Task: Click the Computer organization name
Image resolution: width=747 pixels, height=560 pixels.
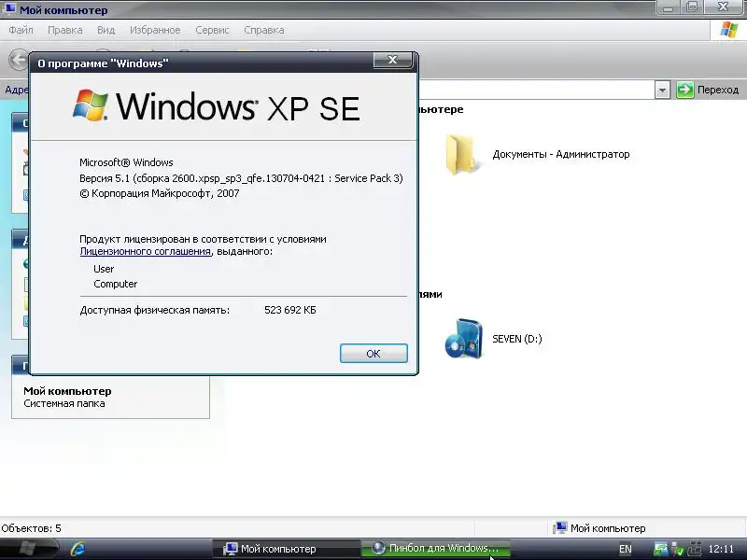Action: click(x=115, y=284)
